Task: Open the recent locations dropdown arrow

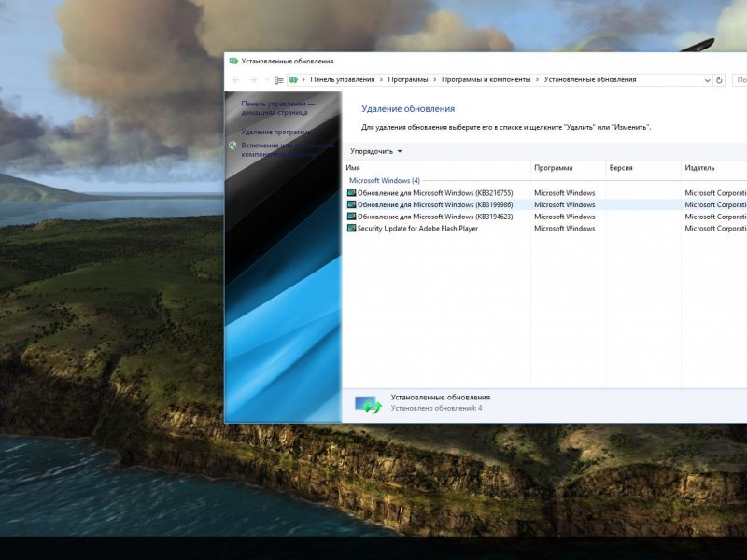Action: tap(266, 80)
